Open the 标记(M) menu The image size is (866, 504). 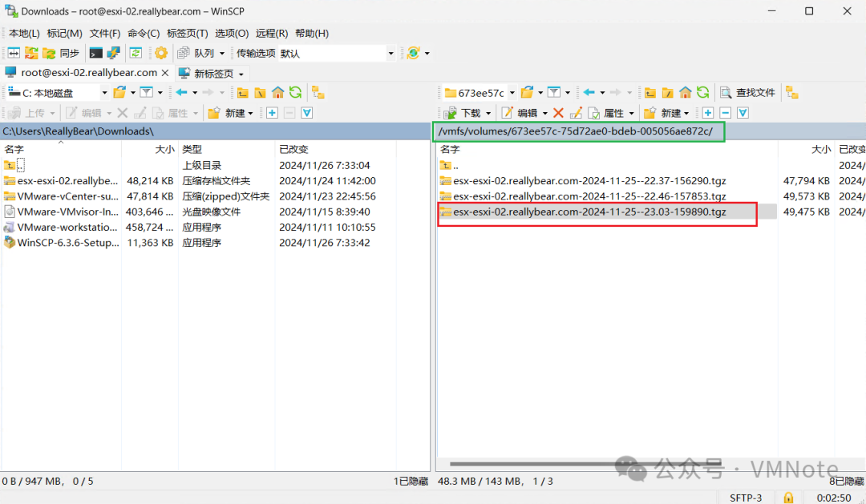pos(65,33)
